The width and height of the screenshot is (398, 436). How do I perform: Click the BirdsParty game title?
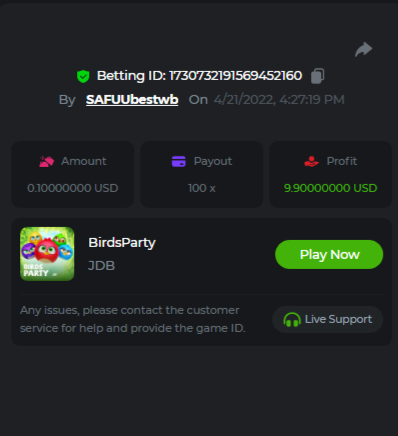click(x=122, y=243)
